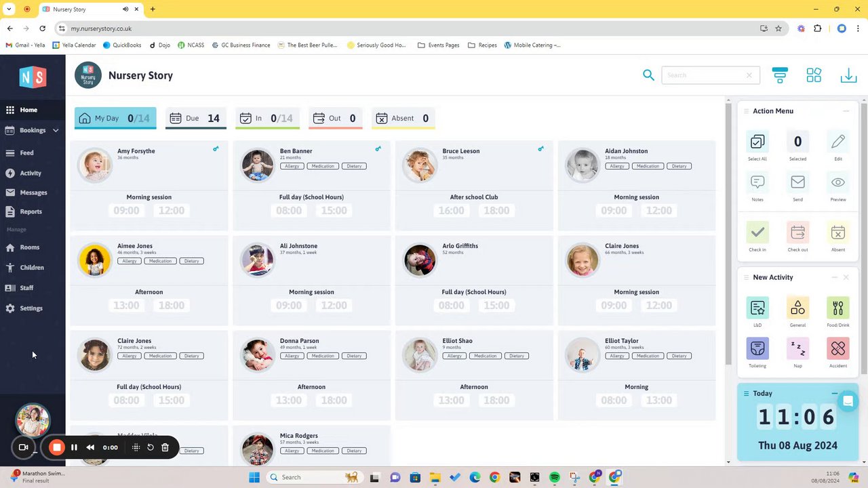The width and height of the screenshot is (868, 488).
Task: Select the In 0/14 tab
Action: coord(267,118)
